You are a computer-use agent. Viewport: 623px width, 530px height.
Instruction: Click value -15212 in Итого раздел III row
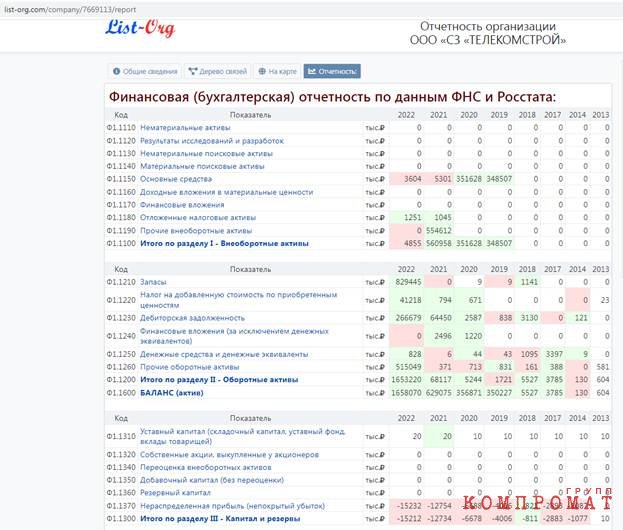point(409,519)
